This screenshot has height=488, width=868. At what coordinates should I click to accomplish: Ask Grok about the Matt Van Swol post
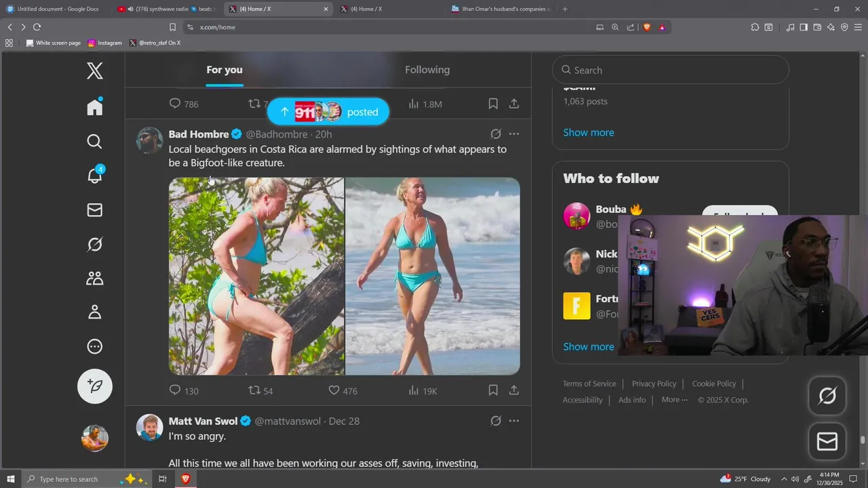[496, 421]
